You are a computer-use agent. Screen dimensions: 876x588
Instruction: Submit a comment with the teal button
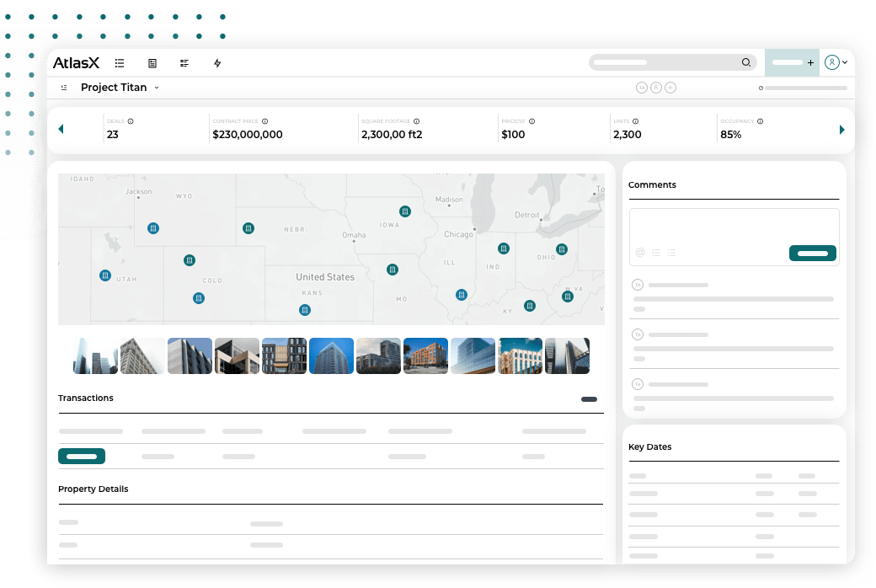point(812,253)
